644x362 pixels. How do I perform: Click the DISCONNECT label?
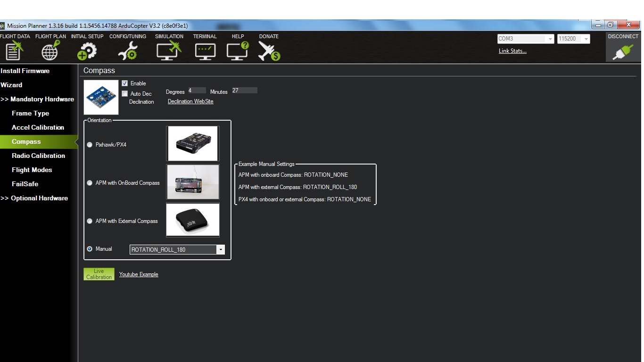623,36
